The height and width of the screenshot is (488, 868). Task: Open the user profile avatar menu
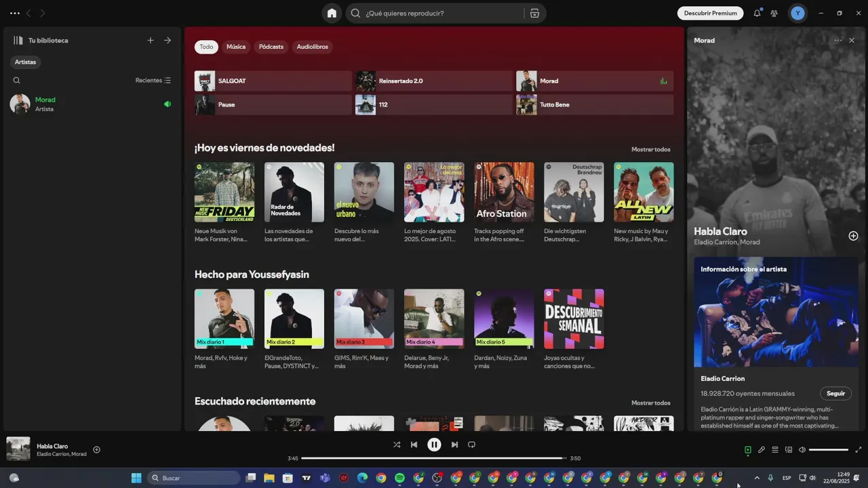coord(797,13)
